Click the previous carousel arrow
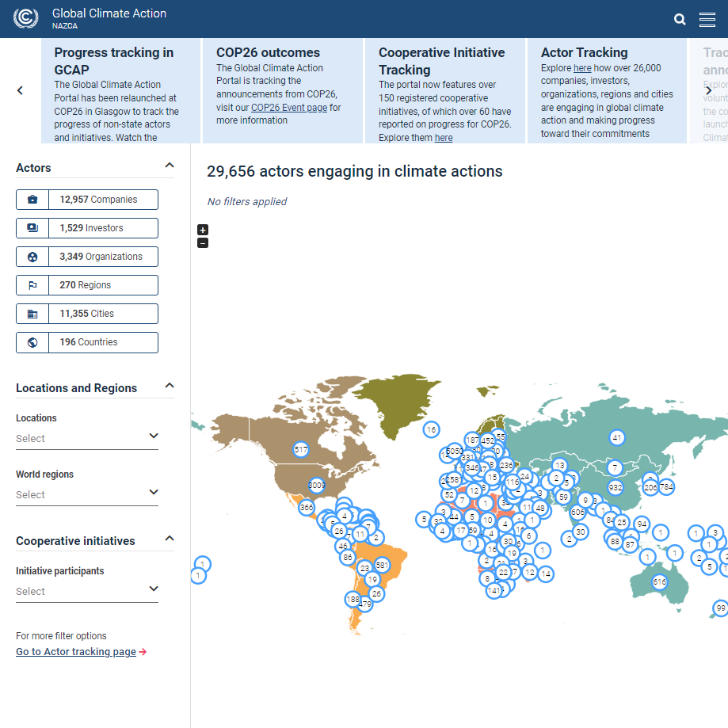 (20, 90)
